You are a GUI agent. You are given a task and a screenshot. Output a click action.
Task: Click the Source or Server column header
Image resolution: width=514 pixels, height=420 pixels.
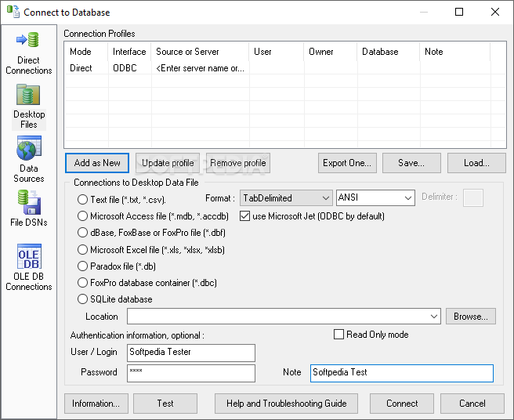[x=200, y=52]
